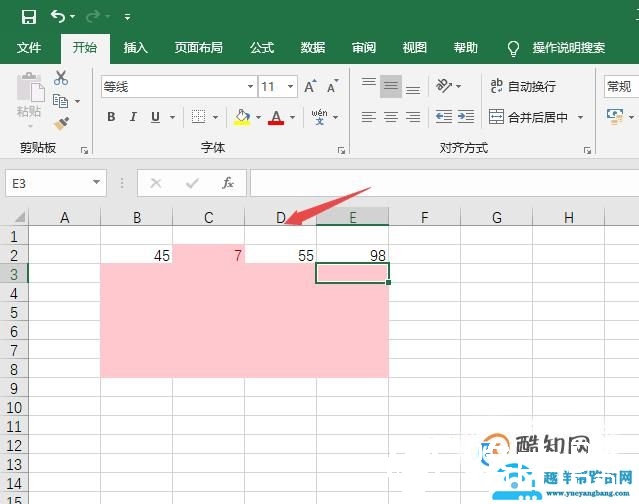Switch to the 视图 ribbon tab
639x504 pixels.
415,48
